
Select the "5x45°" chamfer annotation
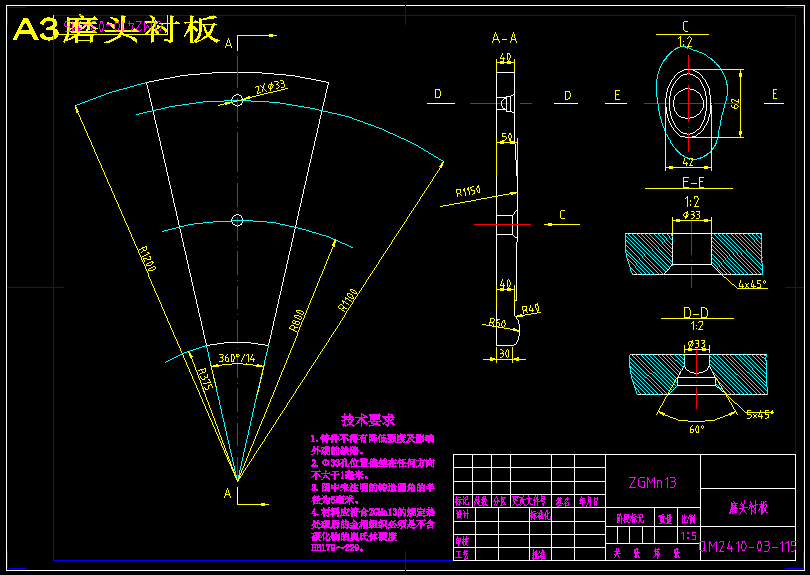pos(760,414)
